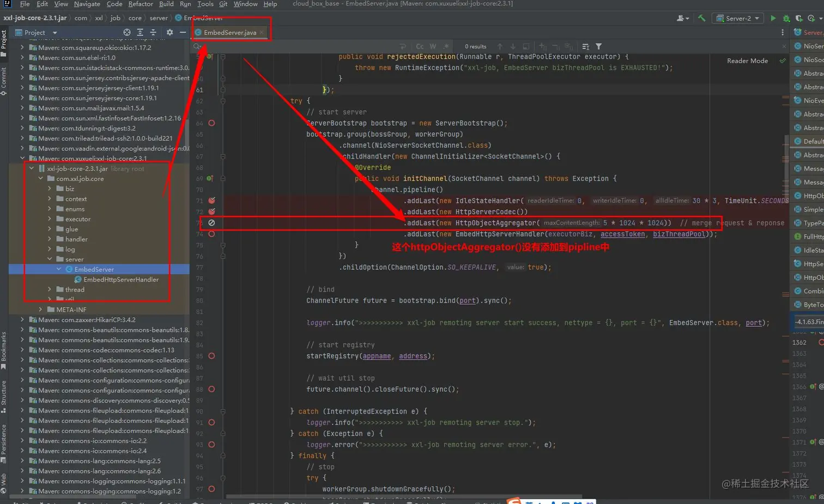Toggle breakpoint on line 93
This screenshot has height=504, width=824.
click(211, 445)
